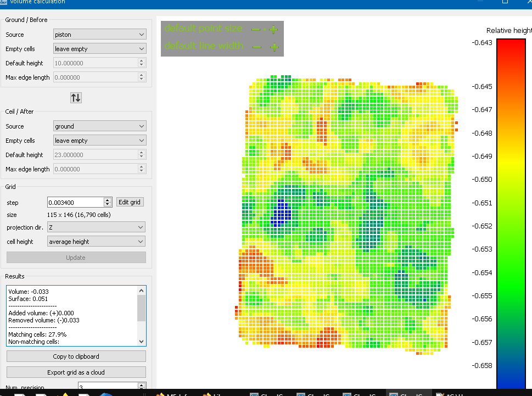Swap Ground and Ceil sources with arrows icon

(76, 97)
